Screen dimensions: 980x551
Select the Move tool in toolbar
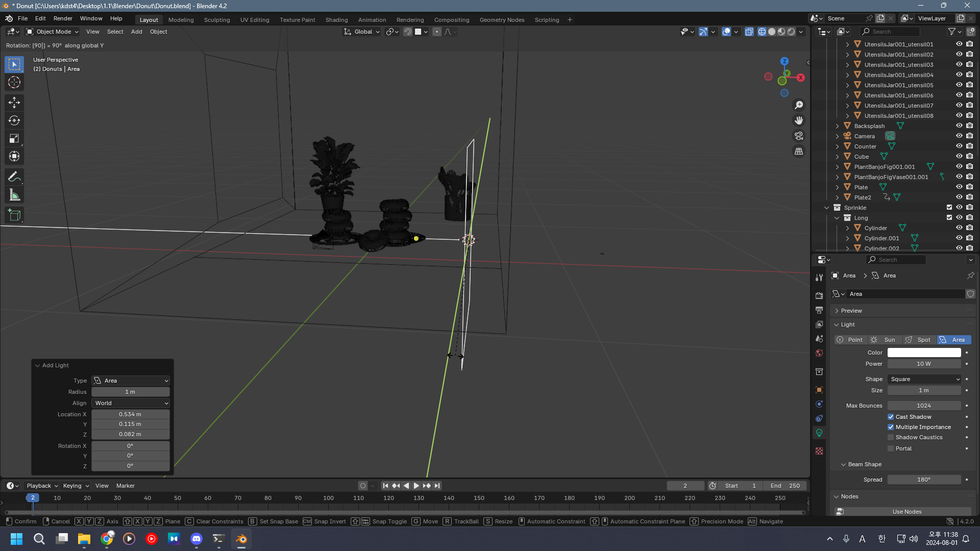14,103
